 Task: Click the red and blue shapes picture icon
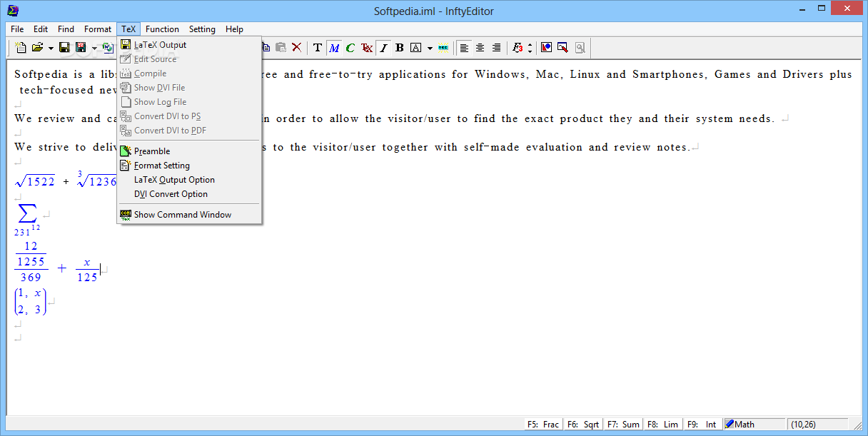click(546, 48)
